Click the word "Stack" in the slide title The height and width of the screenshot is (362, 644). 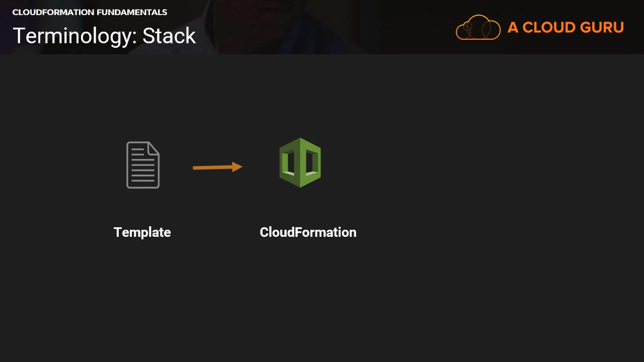(x=169, y=36)
